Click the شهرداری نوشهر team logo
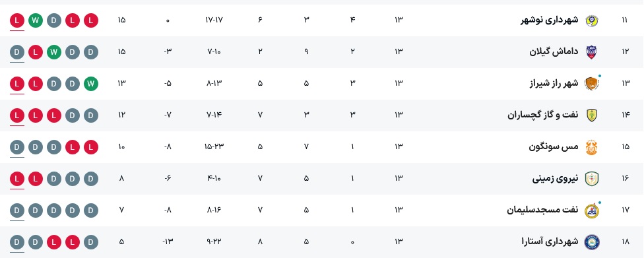The image size is (644, 258). click(591, 20)
